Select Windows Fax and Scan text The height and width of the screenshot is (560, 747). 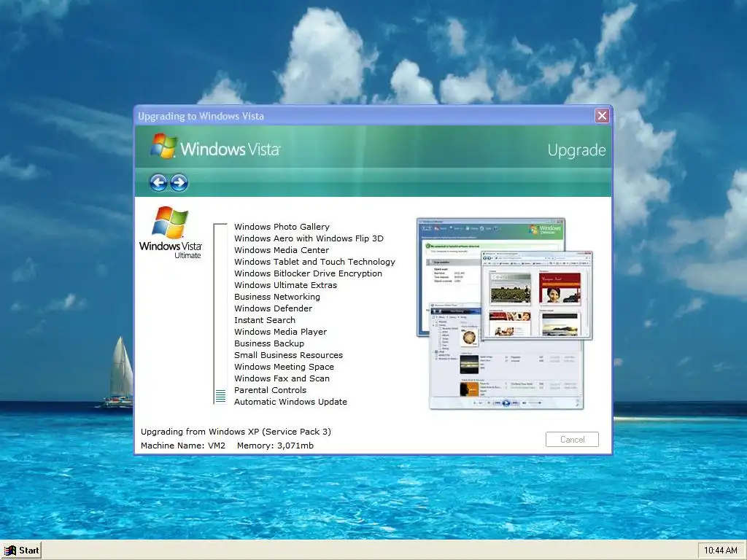tap(282, 378)
